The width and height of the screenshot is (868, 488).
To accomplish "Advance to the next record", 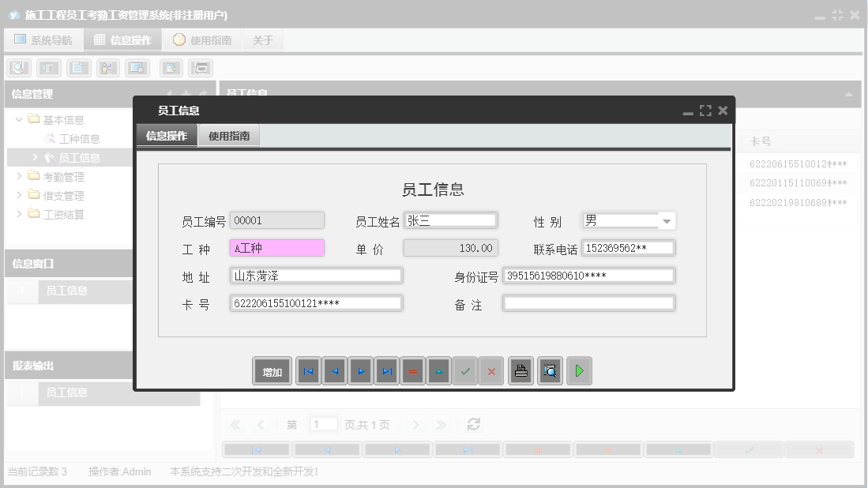I will point(360,370).
